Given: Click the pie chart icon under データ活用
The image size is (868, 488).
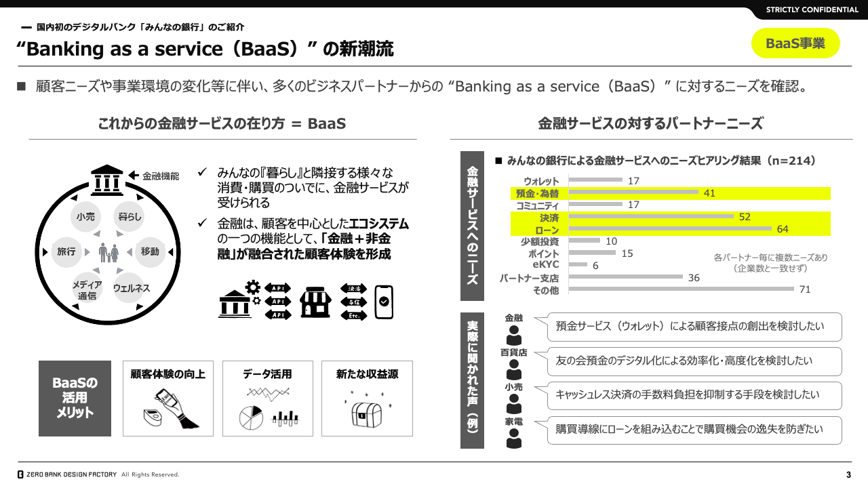Looking at the screenshot, I should pos(251,418).
